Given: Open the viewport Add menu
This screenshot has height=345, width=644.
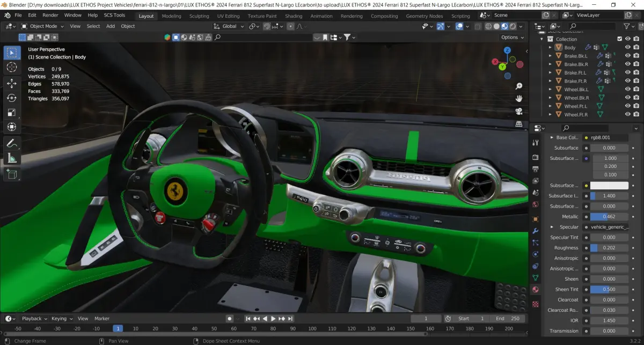Looking at the screenshot, I should tap(110, 26).
